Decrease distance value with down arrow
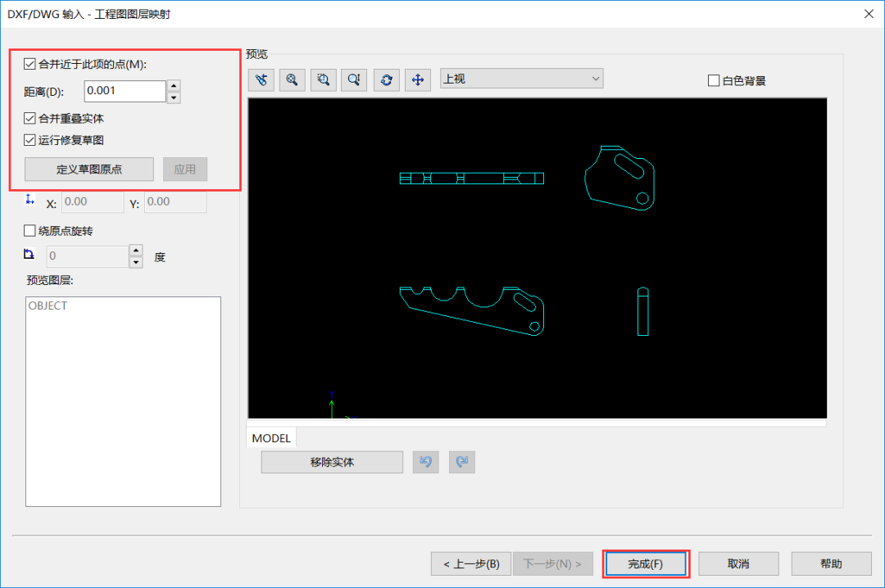Image resolution: width=885 pixels, height=588 pixels. click(174, 97)
